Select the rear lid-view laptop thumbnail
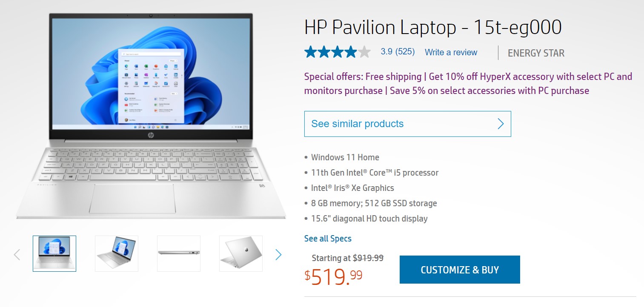This screenshot has height=307, width=644. pos(241,253)
